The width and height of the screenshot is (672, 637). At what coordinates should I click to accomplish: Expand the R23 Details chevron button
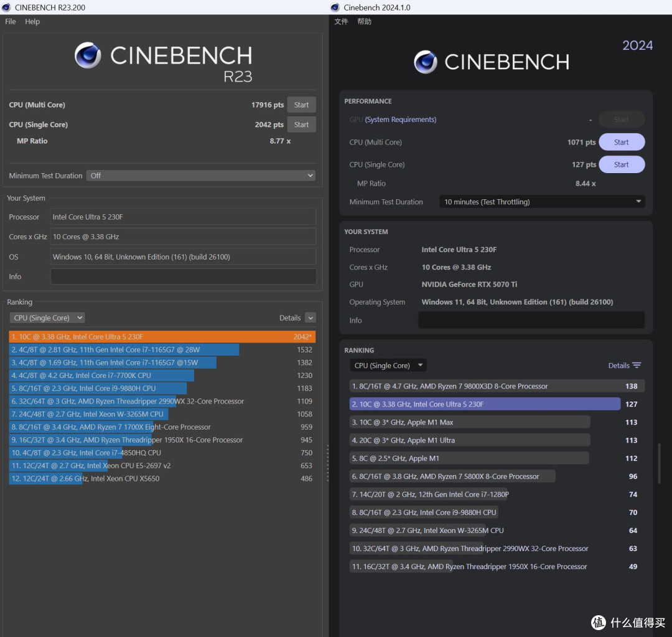coord(310,318)
